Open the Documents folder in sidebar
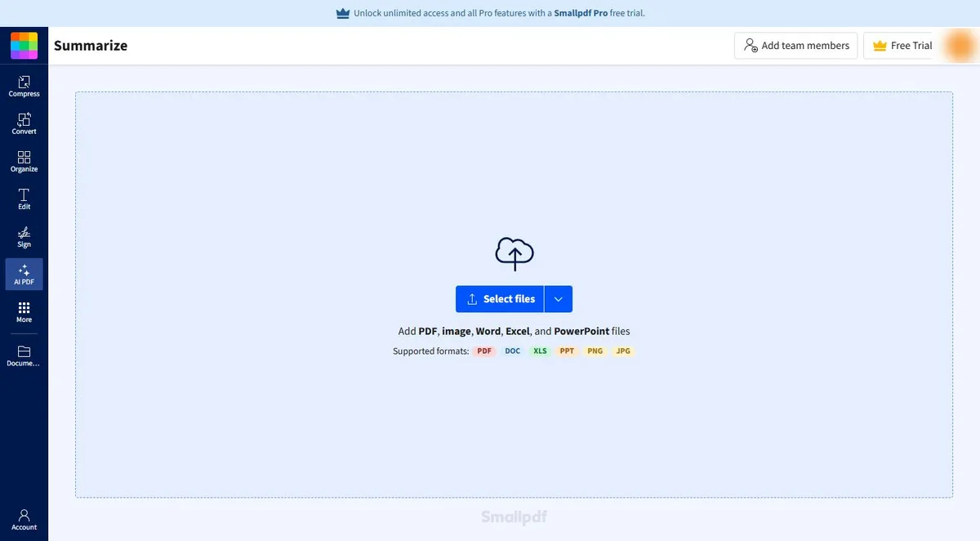This screenshot has height=541, width=980. click(24, 356)
